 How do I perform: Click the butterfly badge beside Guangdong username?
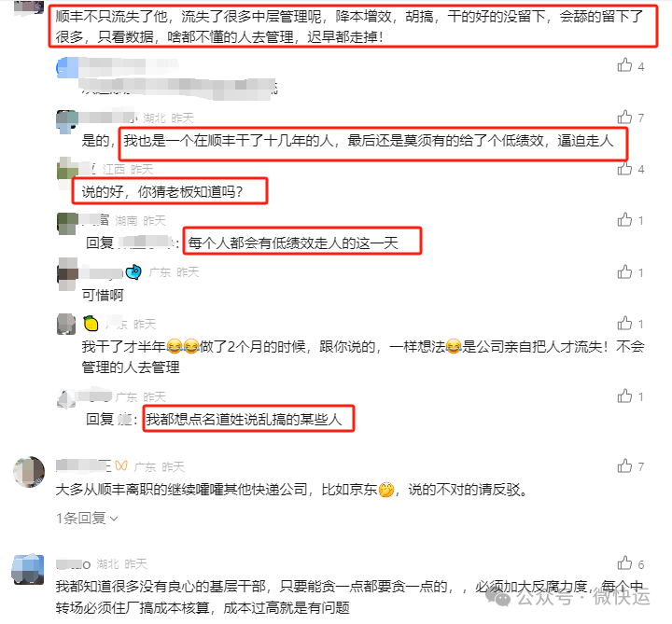(121, 466)
